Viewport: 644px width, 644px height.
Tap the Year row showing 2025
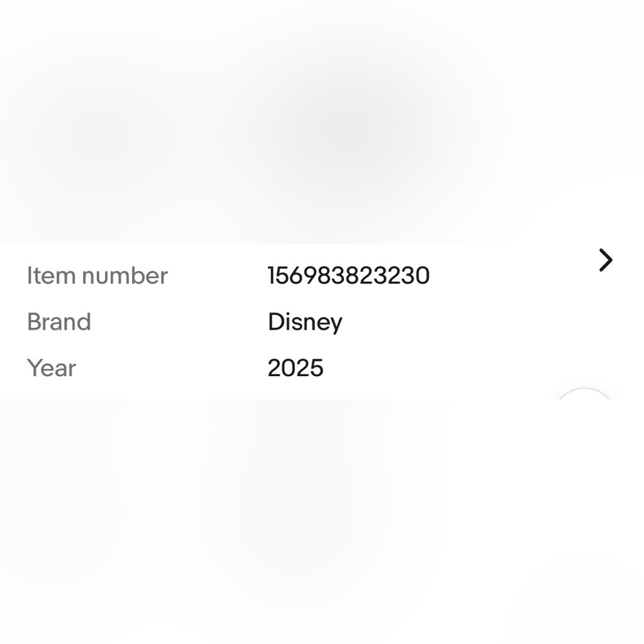coord(322,368)
